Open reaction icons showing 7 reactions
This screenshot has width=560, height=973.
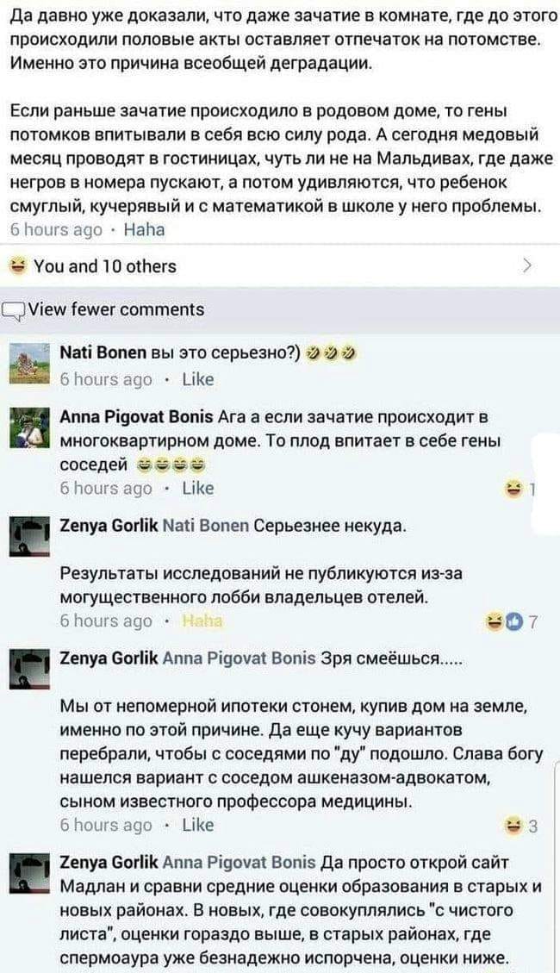coord(512,621)
